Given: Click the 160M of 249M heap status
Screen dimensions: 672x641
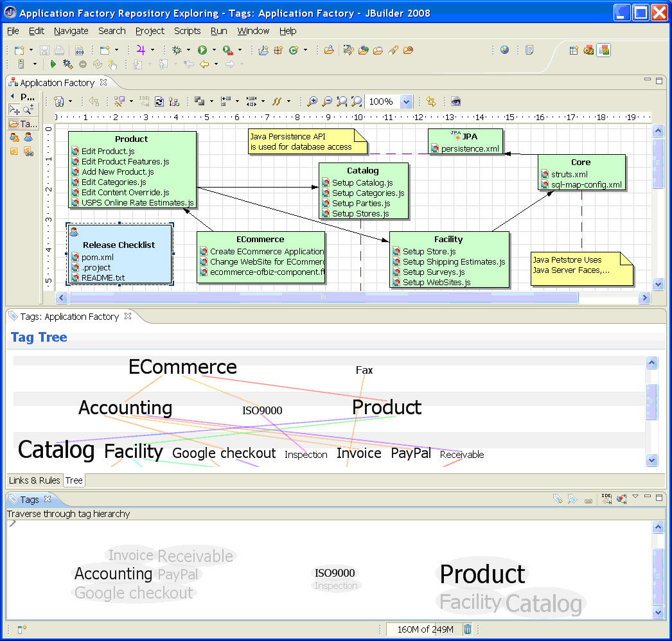Looking at the screenshot, I should [425, 629].
